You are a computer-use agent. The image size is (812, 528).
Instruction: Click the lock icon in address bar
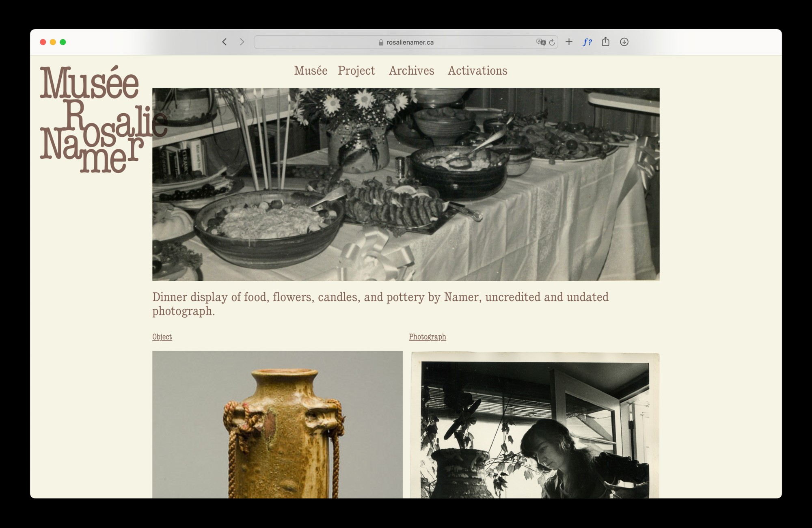click(x=381, y=42)
